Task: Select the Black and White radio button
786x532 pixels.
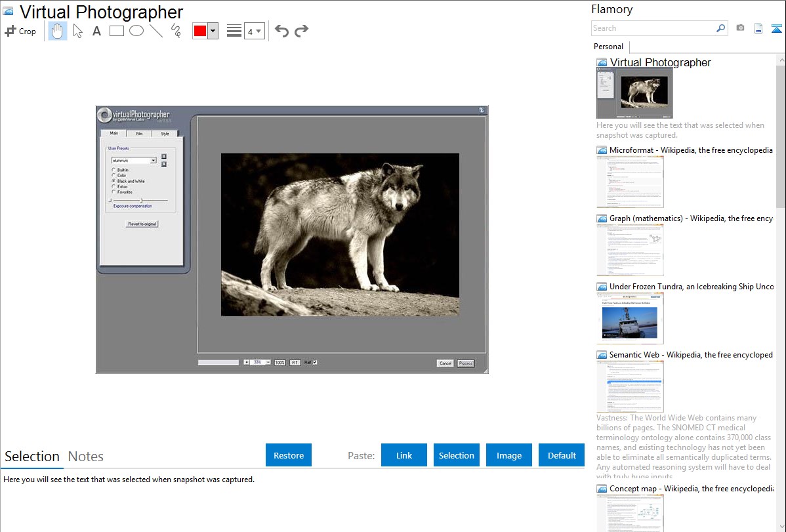Action: tap(114, 181)
